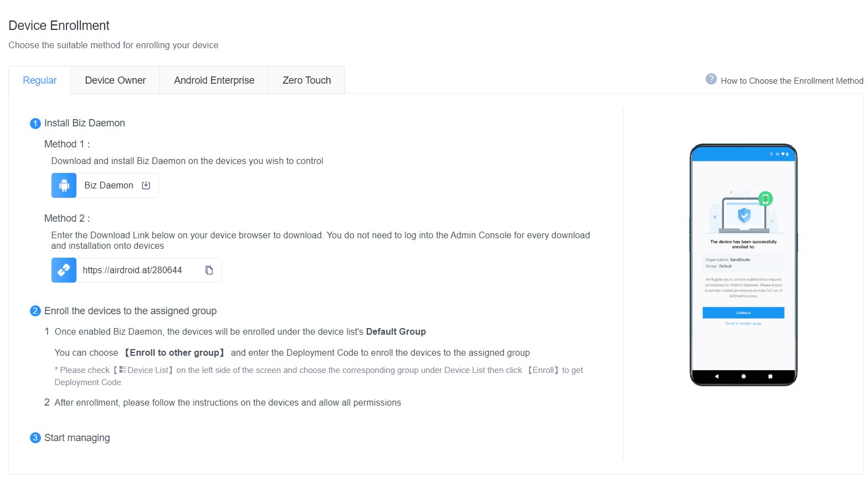
Task: Download the Biz Daemon installer
Action: coord(146,186)
